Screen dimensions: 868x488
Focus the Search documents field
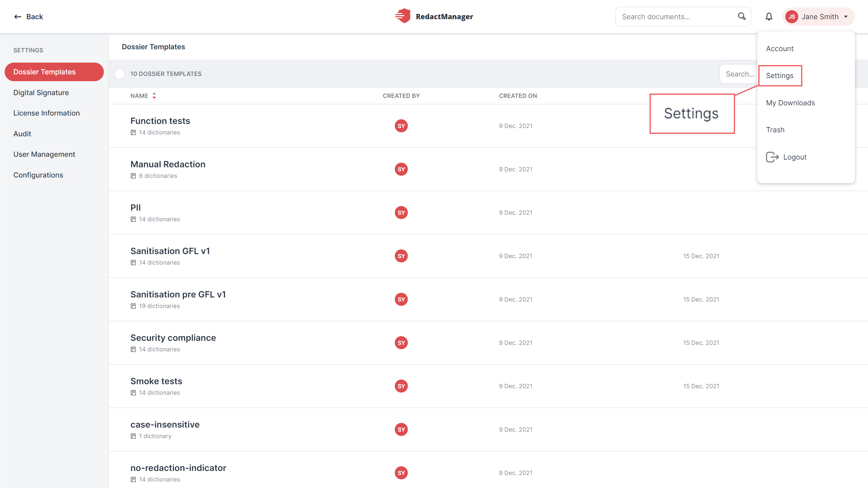(683, 16)
